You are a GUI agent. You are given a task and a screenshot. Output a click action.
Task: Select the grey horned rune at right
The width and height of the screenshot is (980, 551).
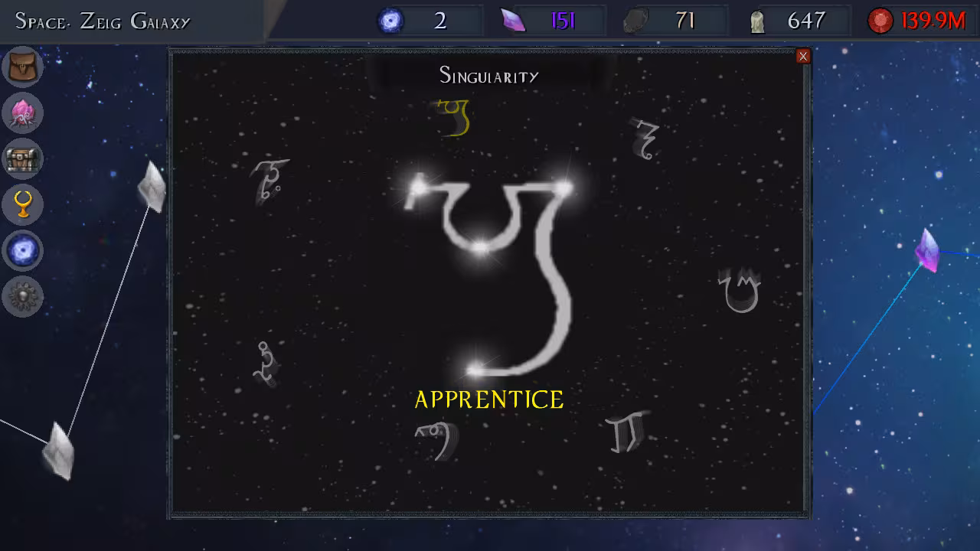point(740,290)
